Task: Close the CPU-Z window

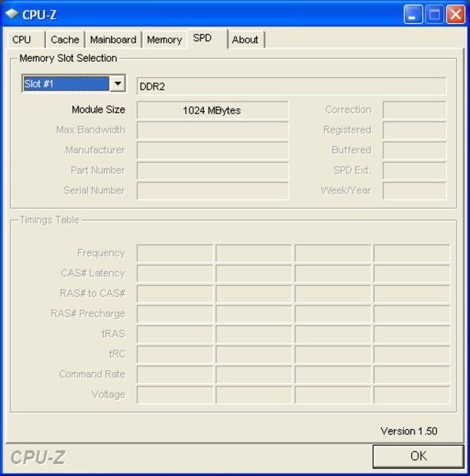Action: (456, 14)
